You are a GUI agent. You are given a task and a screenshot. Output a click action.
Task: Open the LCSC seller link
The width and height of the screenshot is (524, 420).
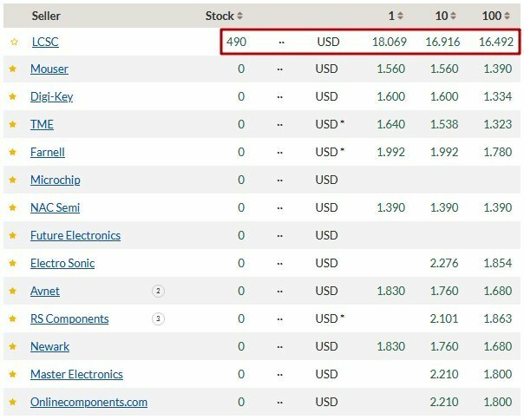tap(44, 42)
